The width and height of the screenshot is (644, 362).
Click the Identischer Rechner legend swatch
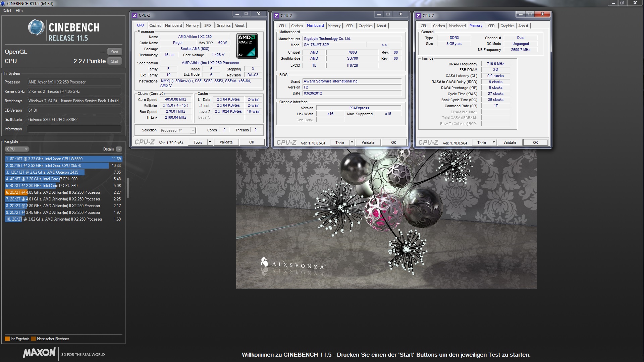tap(33, 339)
